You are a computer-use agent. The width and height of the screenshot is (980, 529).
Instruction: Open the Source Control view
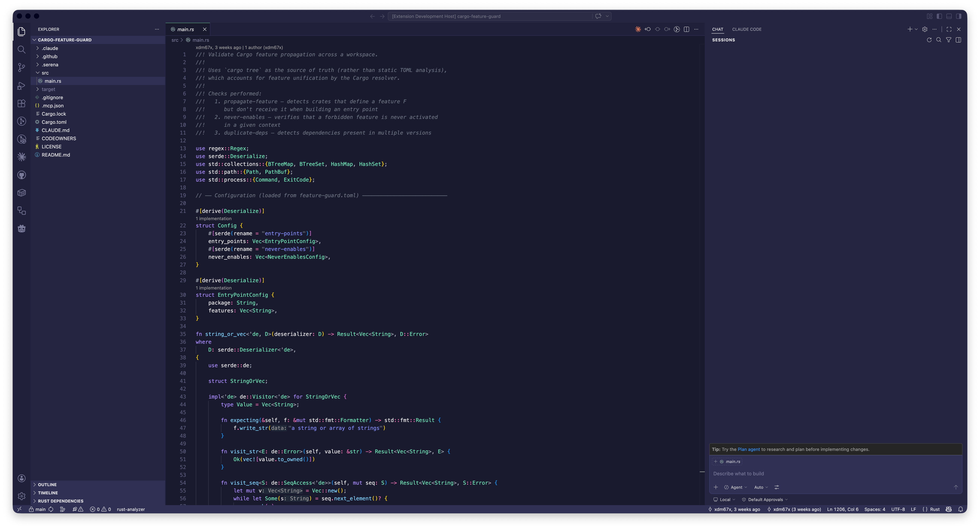(22, 67)
